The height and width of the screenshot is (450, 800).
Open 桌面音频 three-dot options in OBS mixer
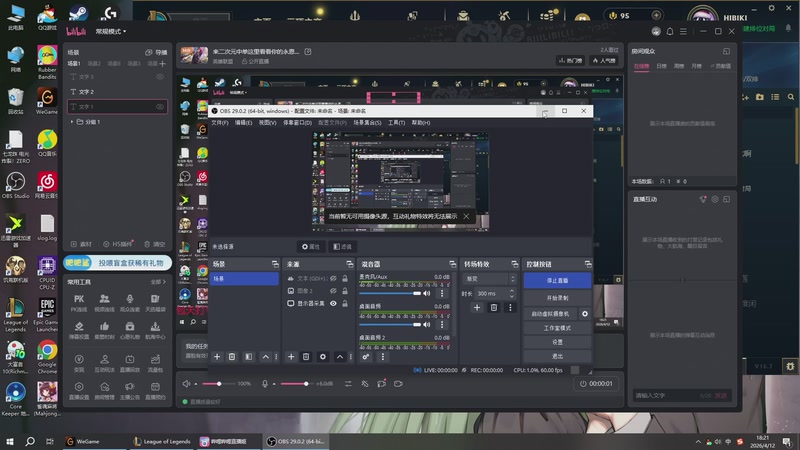tap(442, 324)
